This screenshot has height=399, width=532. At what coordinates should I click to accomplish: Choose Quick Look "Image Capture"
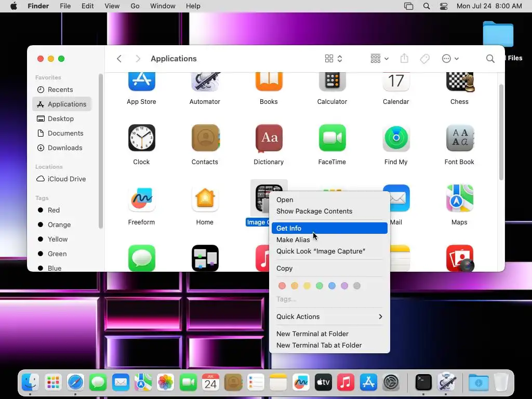329,251
